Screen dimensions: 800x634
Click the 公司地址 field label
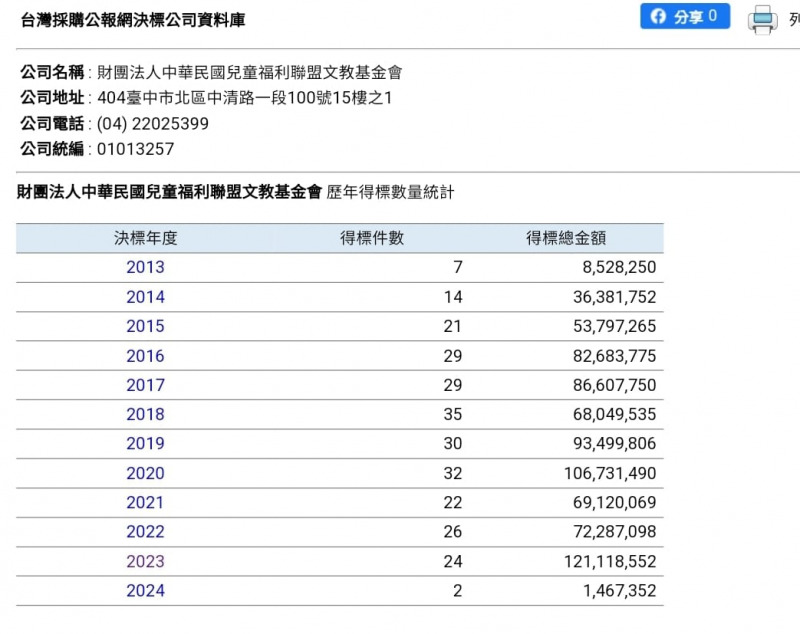52,97
